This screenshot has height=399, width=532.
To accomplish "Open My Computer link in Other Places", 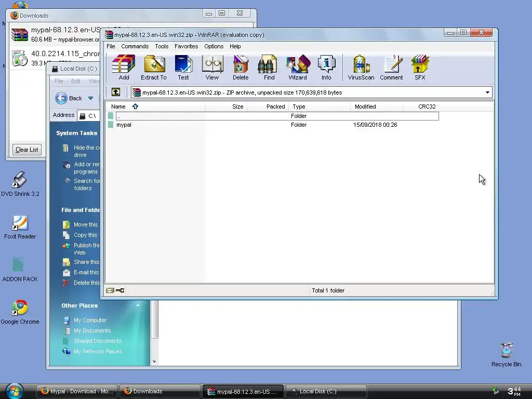I will [90, 320].
